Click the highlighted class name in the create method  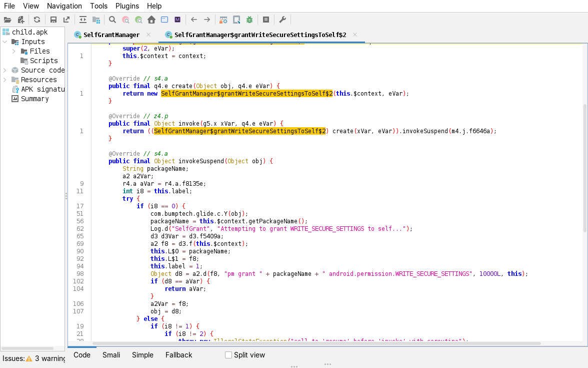pos(247,94)
